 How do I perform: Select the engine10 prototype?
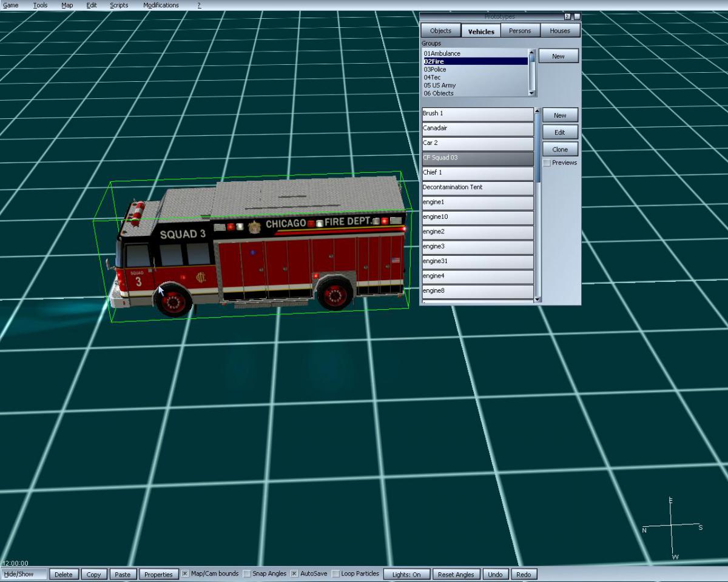click(x=477, y=218)
